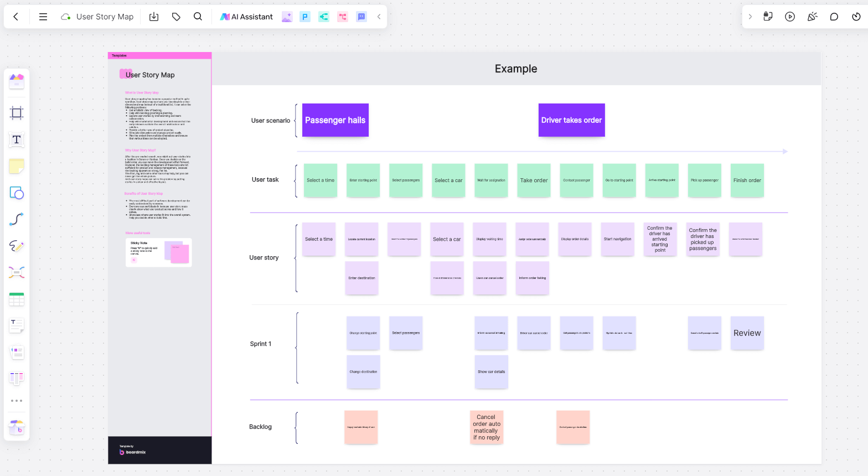
Task: Select the 'Driver takes order' purple card
Action: point(572,120)
